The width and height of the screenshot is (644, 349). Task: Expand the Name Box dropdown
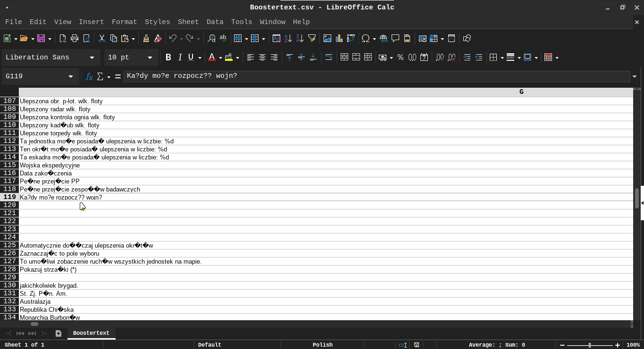[x=71, y=76]
